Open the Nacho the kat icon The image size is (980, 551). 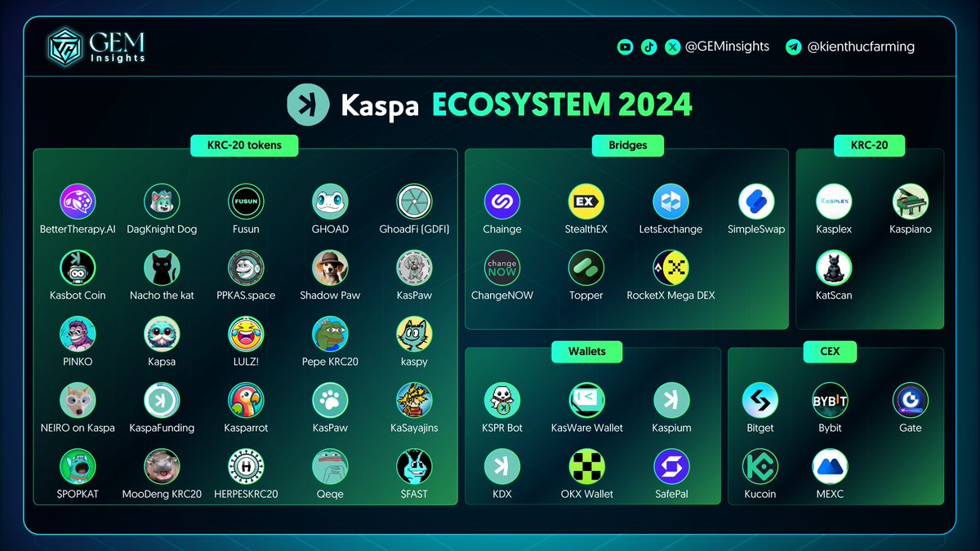click(x=162, y=268)
